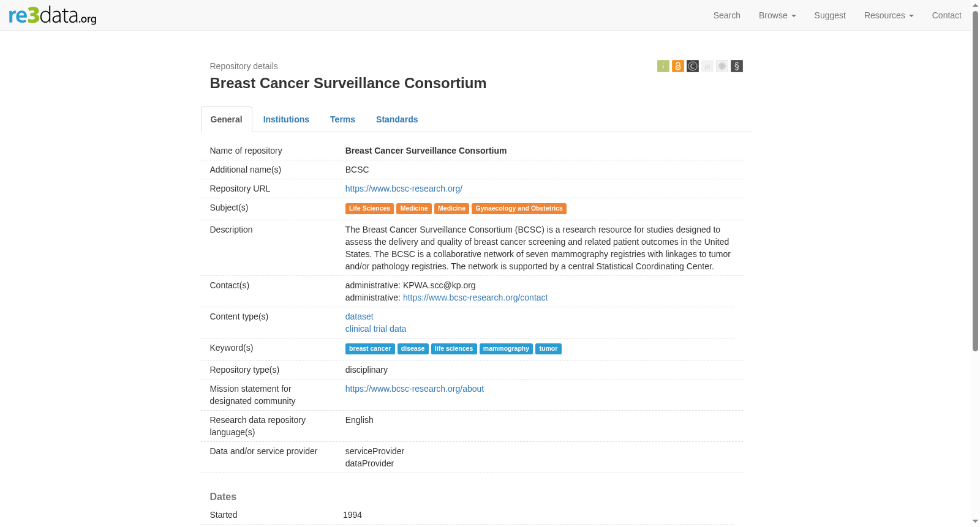Click the green information badge icon

pos(663,66)
